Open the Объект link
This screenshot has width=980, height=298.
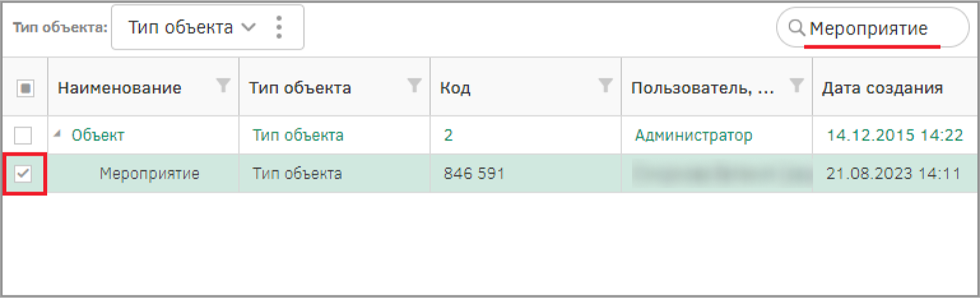click(97, 135)
